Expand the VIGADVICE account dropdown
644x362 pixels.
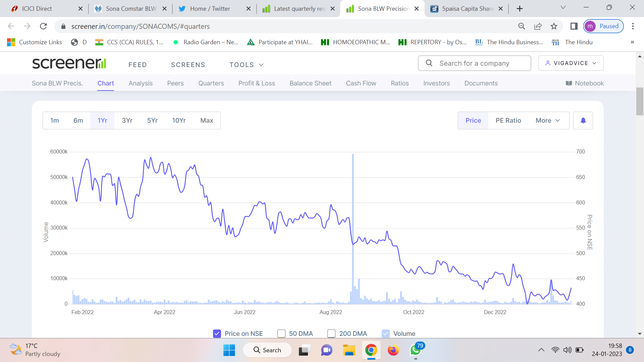[571, 63]
